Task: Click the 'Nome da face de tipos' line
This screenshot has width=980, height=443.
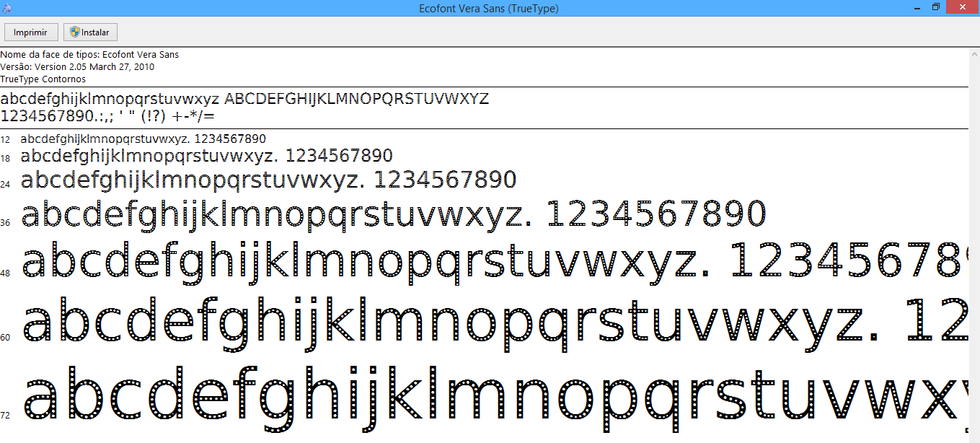Action: click(x=89, y=55)
